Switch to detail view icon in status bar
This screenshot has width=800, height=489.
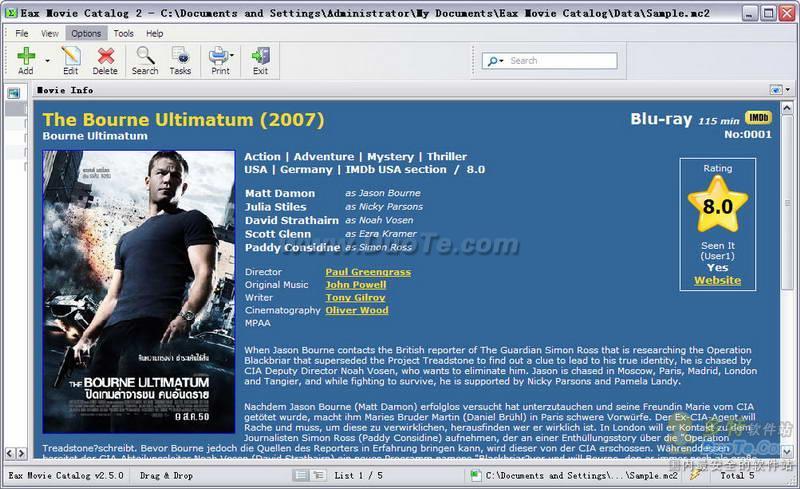pyautogui.click(x=318, y=475)
